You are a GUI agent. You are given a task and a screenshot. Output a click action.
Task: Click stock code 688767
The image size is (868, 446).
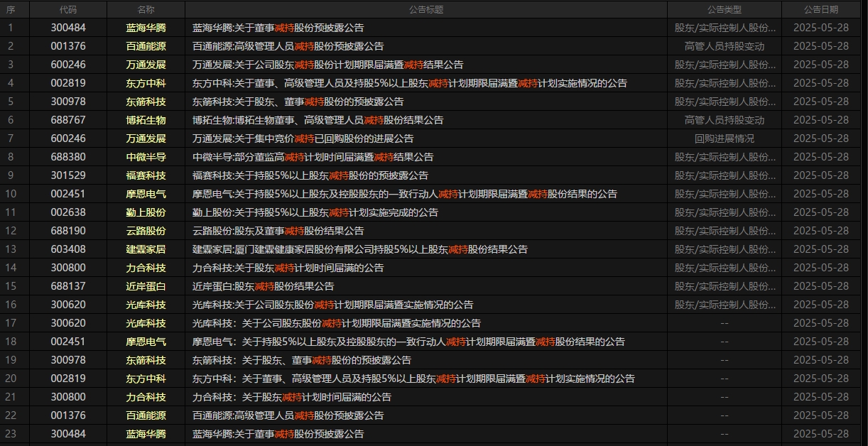(68, 120)
